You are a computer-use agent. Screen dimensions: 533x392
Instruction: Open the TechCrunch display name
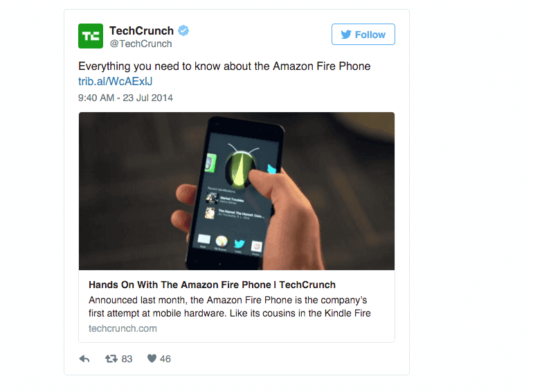click(141, 30)
